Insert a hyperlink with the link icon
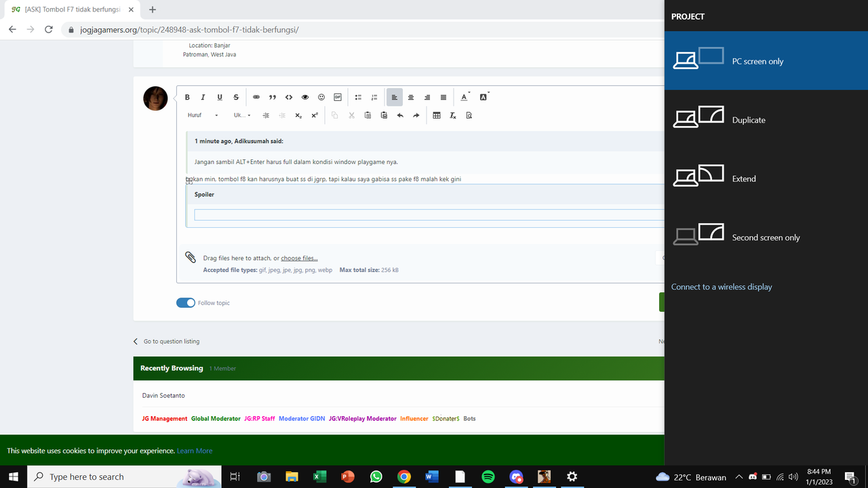The image size is (868, 488). pyautogui.click(x=256, y=98)
